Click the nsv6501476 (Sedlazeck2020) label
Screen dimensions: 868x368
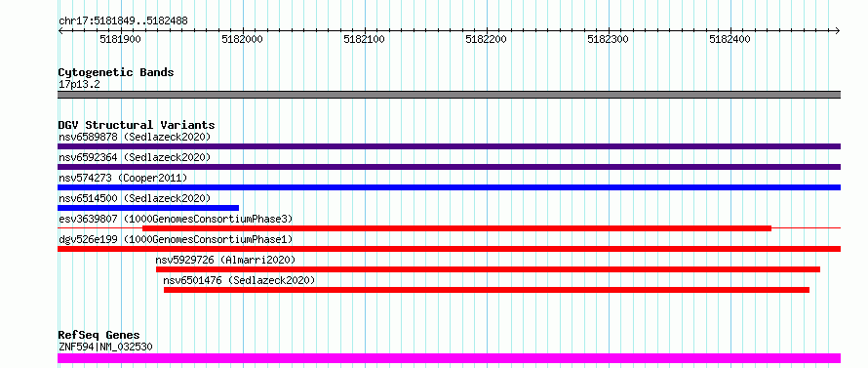(x=239, y=280)
